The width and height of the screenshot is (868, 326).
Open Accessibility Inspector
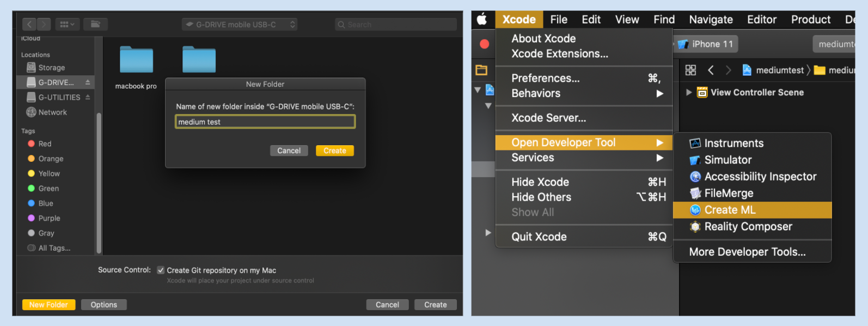click(752, 177)
